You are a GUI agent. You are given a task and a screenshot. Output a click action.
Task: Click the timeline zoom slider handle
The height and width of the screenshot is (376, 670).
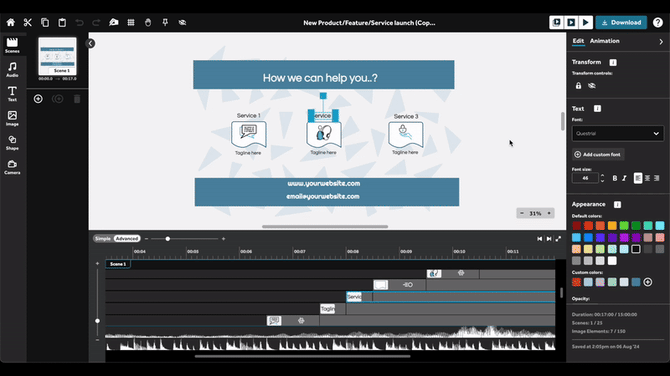point(168,239)
